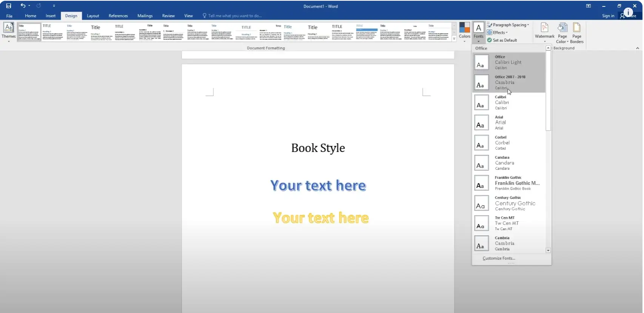Expand the style gallery more arrow
The image size is (644, 313).
point(454,39)
